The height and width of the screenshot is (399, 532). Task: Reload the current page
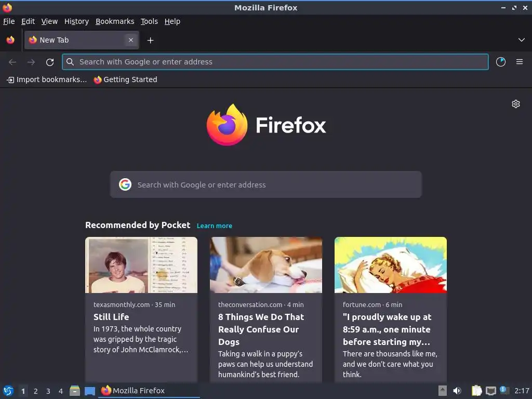(x=50, y=62)
